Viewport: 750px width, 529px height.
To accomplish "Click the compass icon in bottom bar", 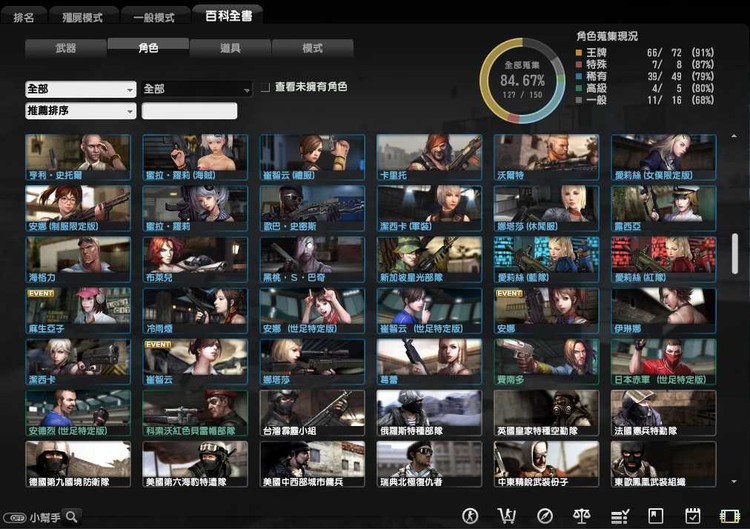I will tap(545, 516).
